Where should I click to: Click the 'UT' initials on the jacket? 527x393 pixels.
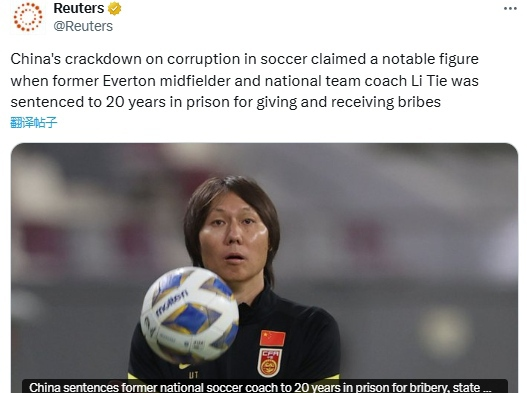[x=193, y=375]
